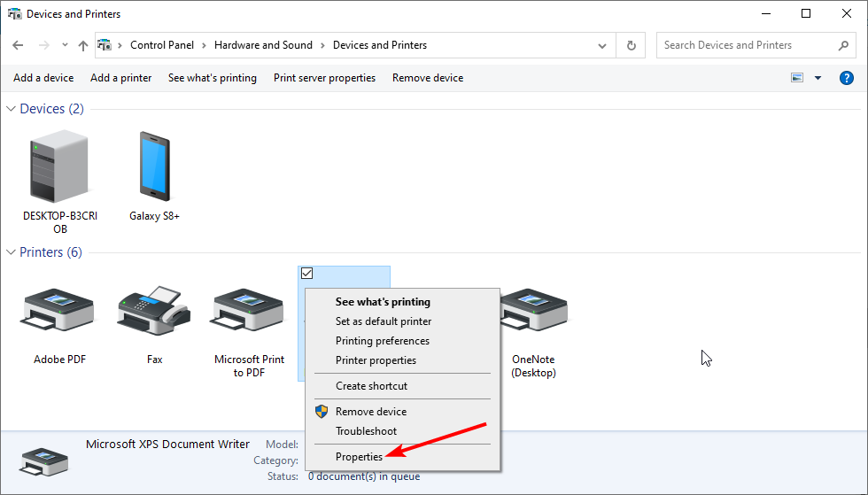The image size is (868, 495).
Task: Go up one level with the up arrow
Action: pos(83,45)
